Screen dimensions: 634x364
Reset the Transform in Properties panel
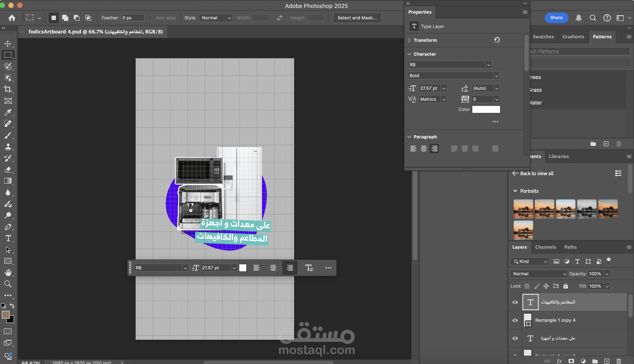pos(497,40)
